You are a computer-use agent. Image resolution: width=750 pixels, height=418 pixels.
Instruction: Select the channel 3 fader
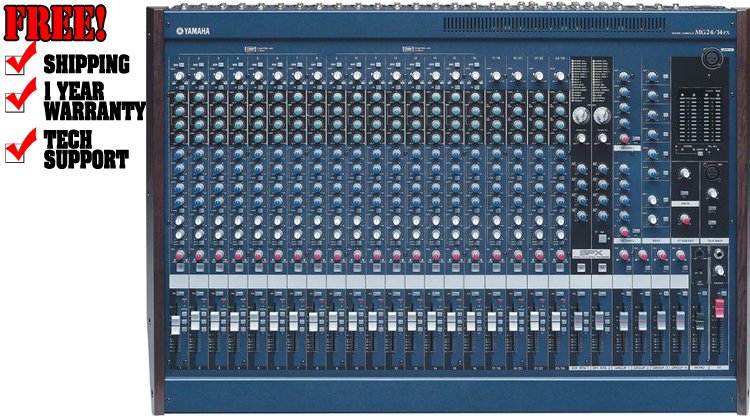point(215,321)
